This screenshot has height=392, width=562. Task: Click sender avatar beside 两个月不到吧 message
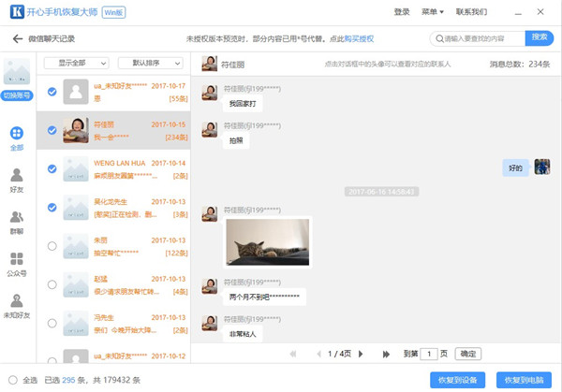(x=209, y=286)
